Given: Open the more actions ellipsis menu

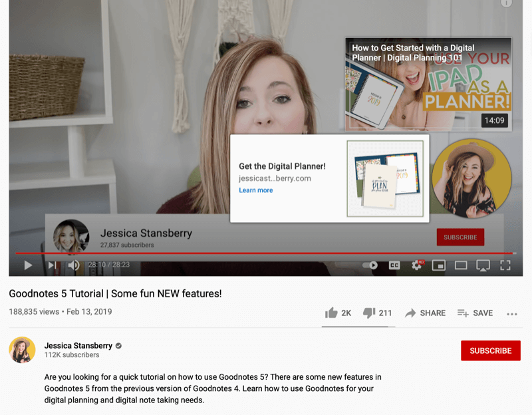Looking at the screenshot, I should (x=511, y=314).
